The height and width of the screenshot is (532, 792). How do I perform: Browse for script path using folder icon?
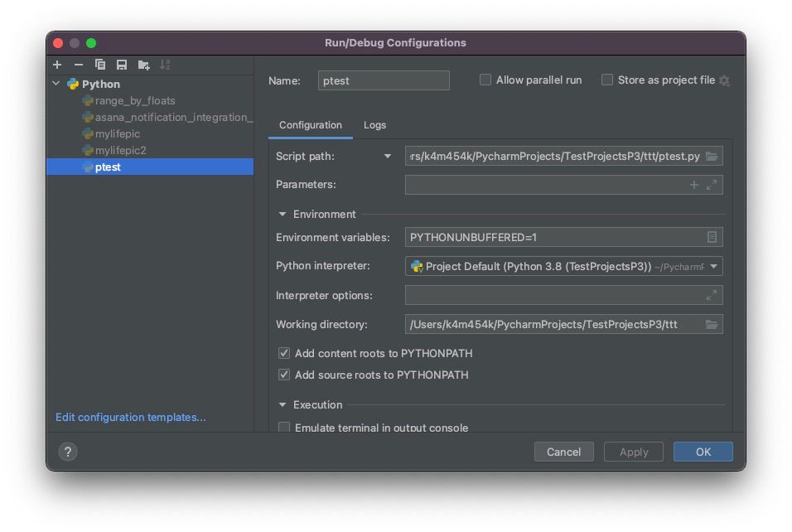(712, 157)
